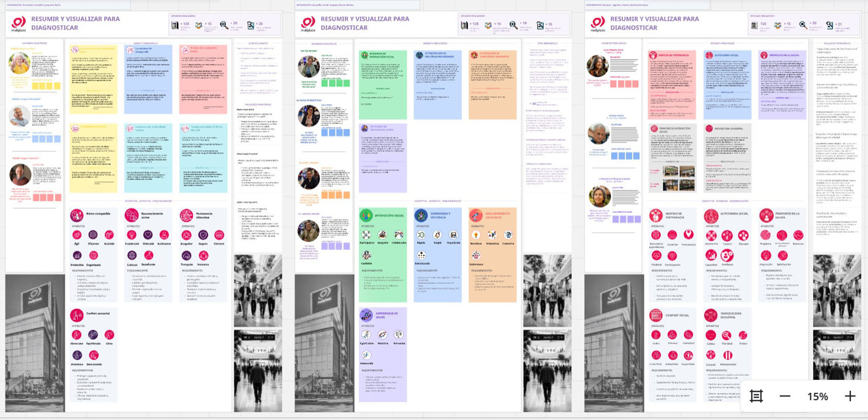
Task: Select the Confort Social concept icon
Action: coord(656,315)
